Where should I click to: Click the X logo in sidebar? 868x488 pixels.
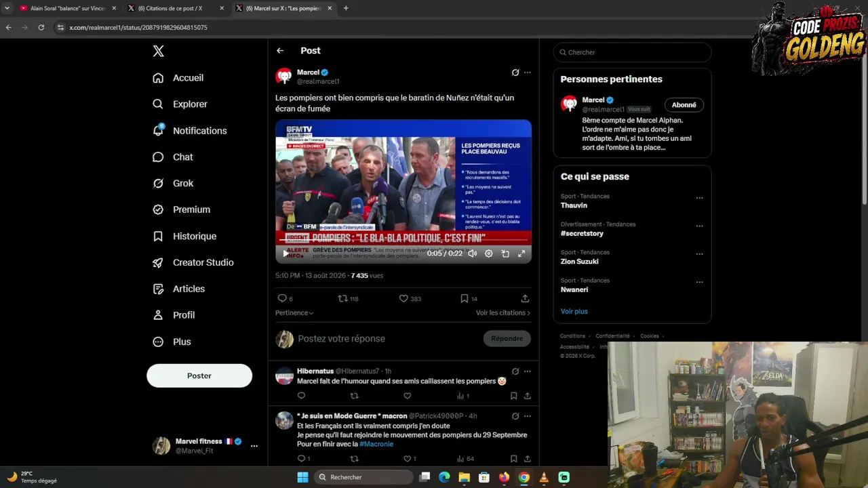pos(158,51)
